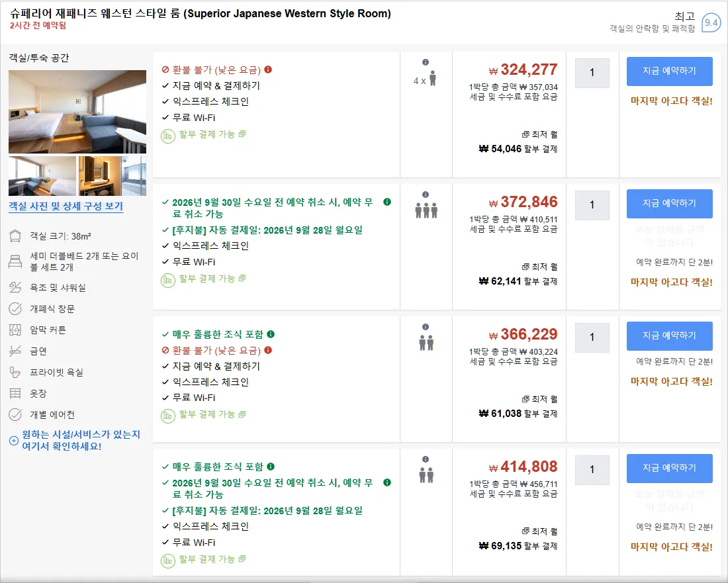Open the small sofa and bed room thumbnail
Image resolution: width=728 pixels, height=583 pixels.
coord(42,176)
